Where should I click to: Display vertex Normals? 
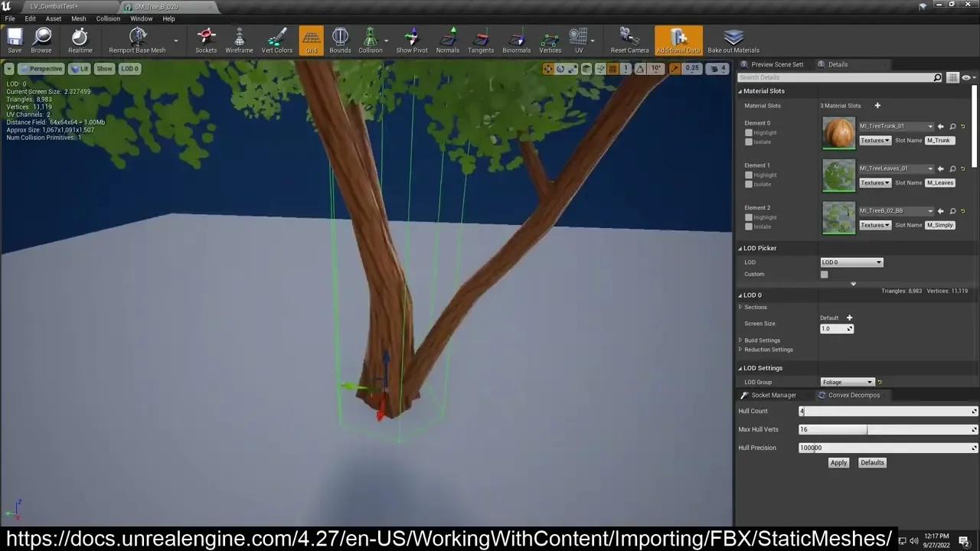coord(447,40)
